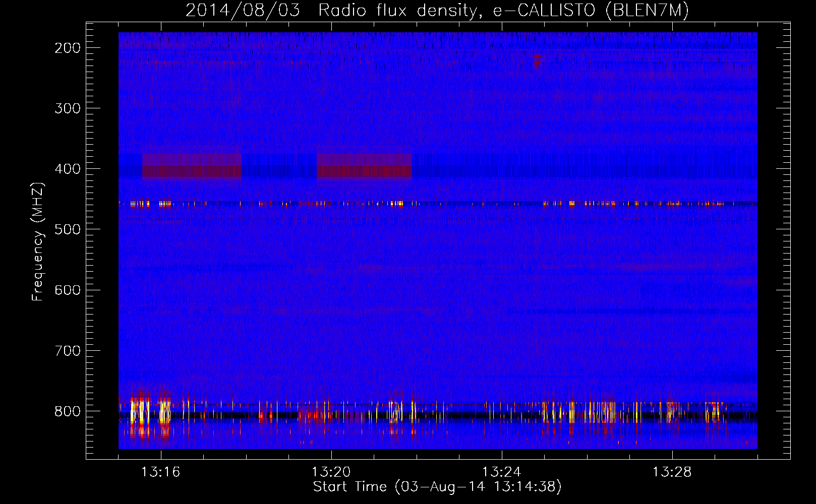This screenshot has height=504, width=816.
Task: Click the first red block near 400 MHz
Action: 192,166
